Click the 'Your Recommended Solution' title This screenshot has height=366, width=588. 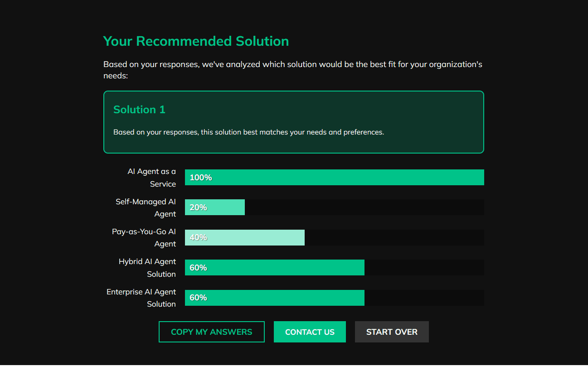(196, 41)
